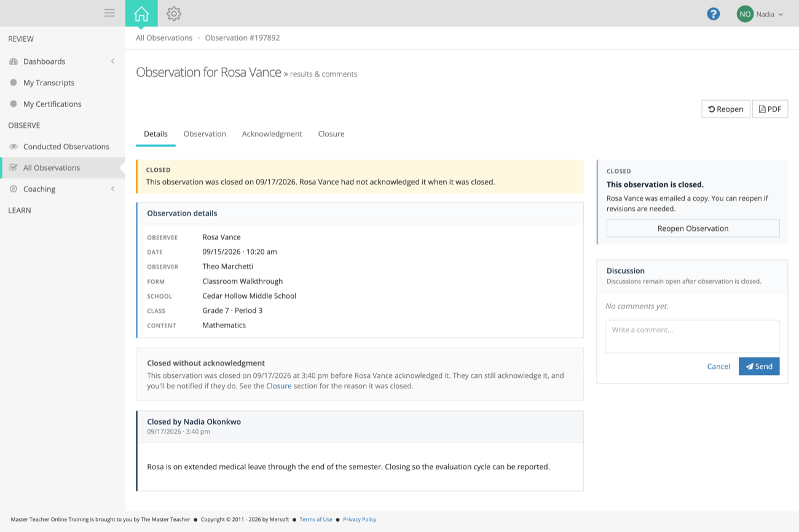The width and height of the screenshot is (799, 532).
Task: Follow the Closure link in notice
Action: click(278, 386)
